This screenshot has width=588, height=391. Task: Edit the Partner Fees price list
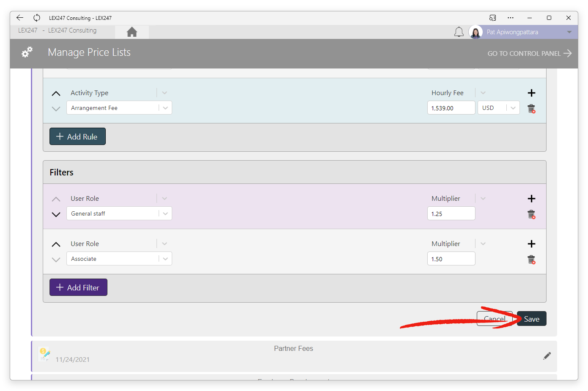coord(547,356)
